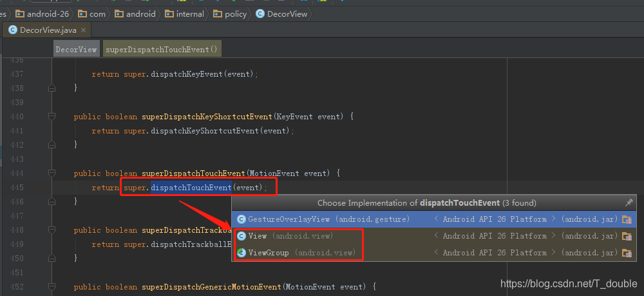The image size is (644, 296).
Task: Open the com folder breadcrumb
Action: coord(92,14)
